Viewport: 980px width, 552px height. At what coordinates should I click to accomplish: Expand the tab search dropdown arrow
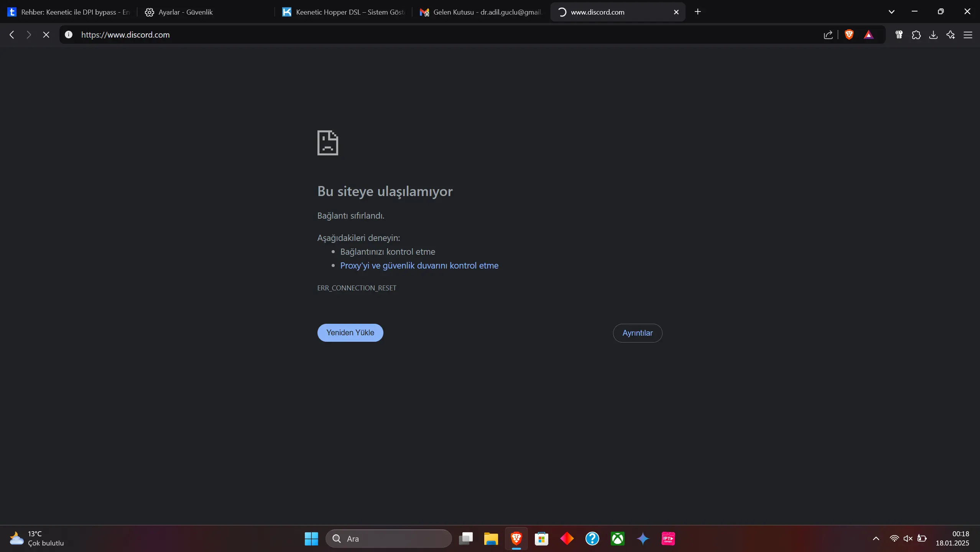point(891,12)
